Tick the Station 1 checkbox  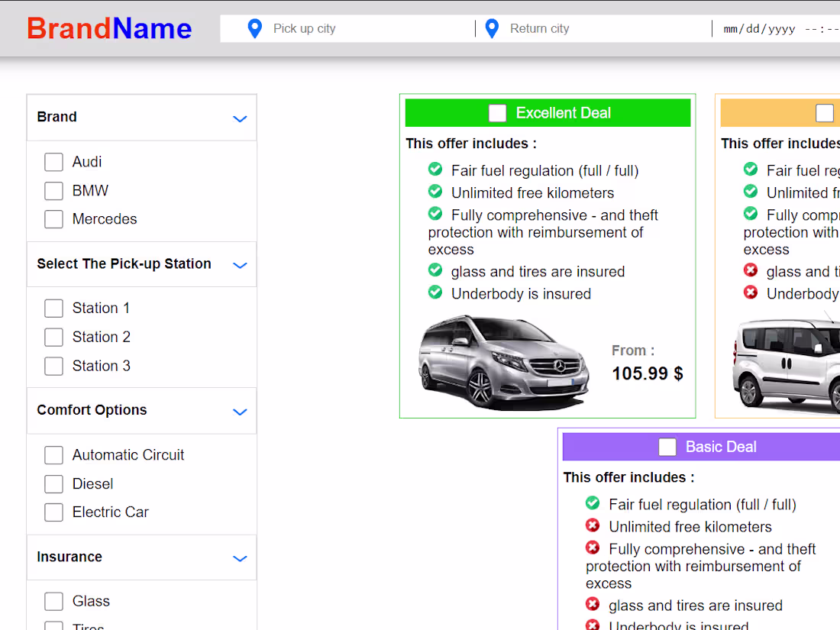(x=53, y=309)
